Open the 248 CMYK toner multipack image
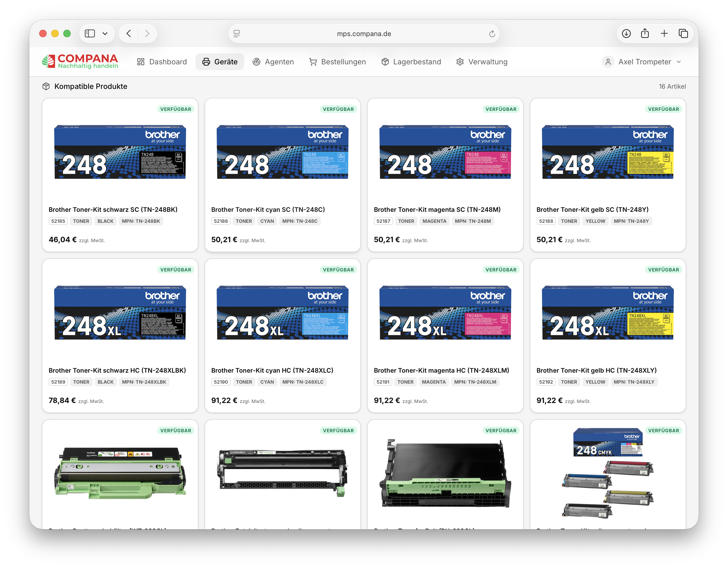The height and width of the screenshot is (568, 728). [x=608, y=473]
